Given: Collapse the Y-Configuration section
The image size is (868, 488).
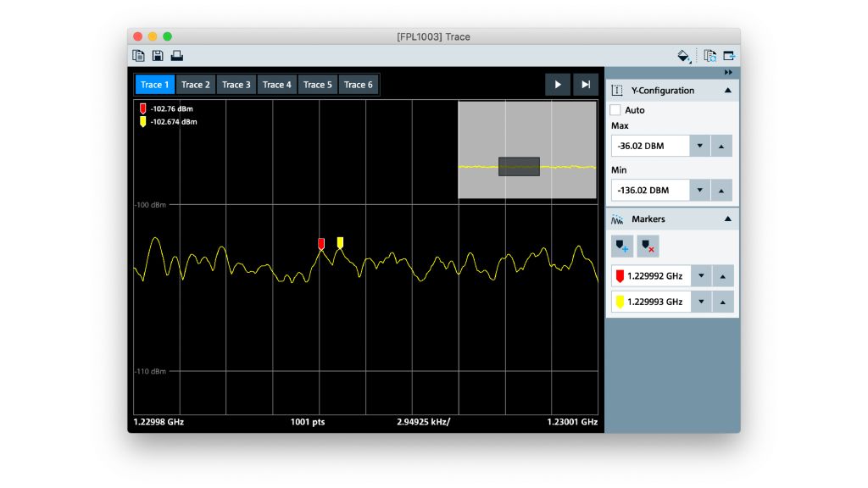Looking at the screenshot, I should click(727, 91).
